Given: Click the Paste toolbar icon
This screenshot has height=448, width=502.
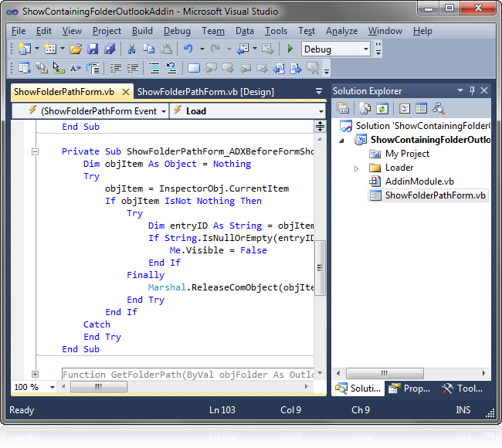Looking at the screenshot, I should [x=166, y=49].
